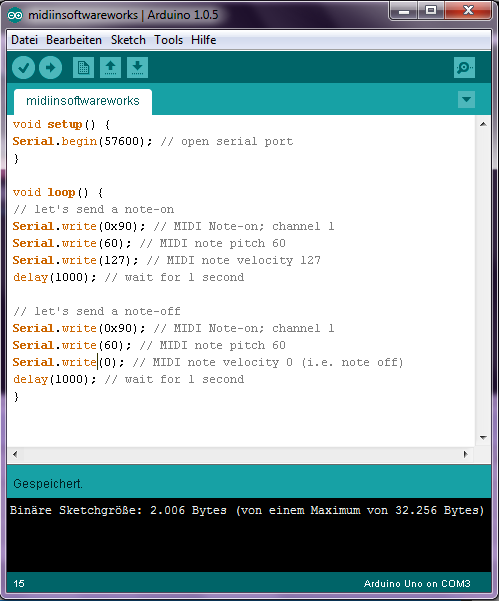Click the Serial.write(127) line

[x=167, y=261]
